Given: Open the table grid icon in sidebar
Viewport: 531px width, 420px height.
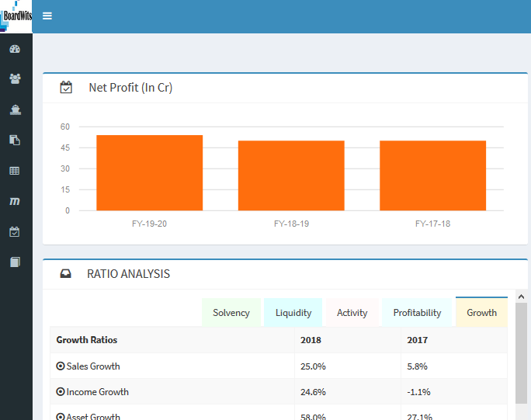Looking at the screenshot, I should [15, 170].
